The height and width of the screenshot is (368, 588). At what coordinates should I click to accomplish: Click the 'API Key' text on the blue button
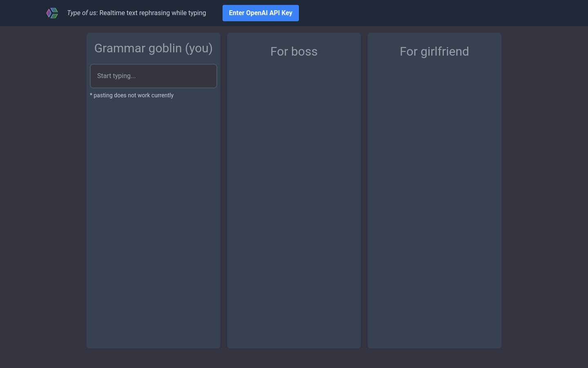tap(281, 13)
